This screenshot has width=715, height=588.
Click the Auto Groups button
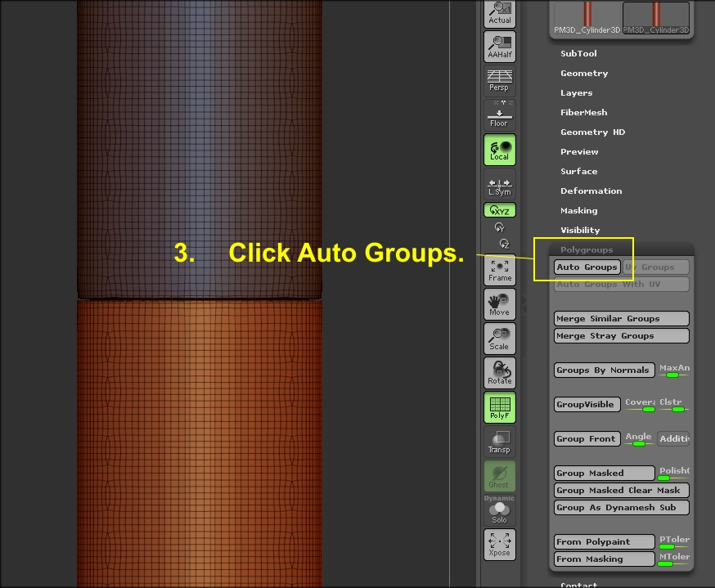tap(587, 267)
